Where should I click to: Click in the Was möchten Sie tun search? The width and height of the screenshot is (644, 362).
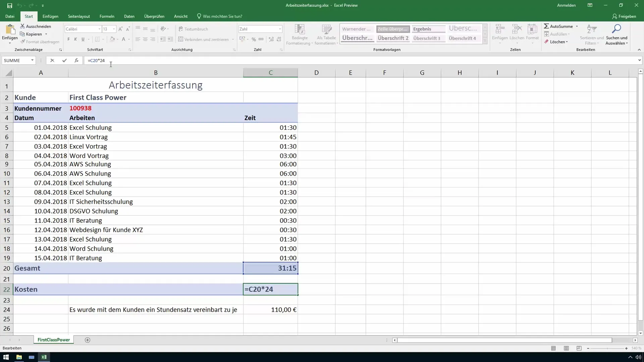click(x=220, y=16)
